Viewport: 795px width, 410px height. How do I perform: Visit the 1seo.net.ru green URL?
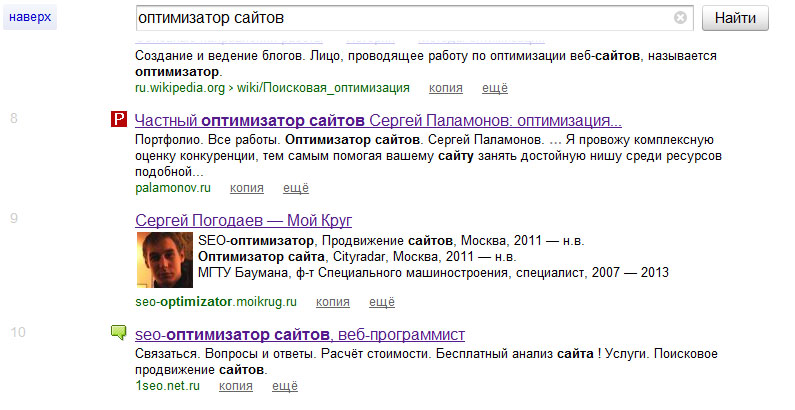(168, 386)
